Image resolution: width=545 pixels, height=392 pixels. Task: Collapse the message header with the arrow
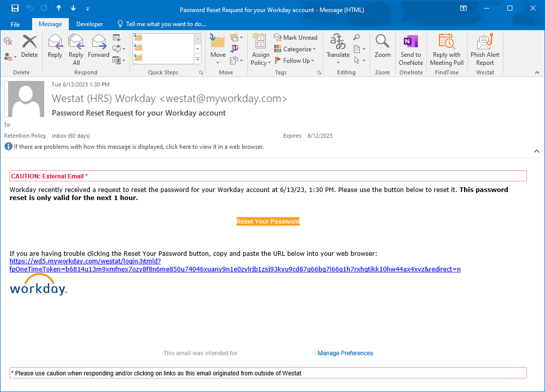click(536, 151)
